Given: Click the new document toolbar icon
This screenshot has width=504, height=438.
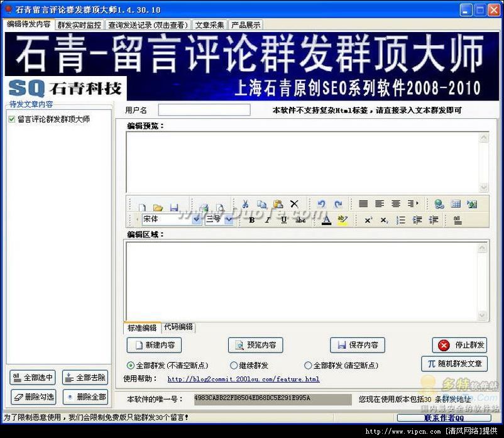Looking at the screenshot, I should 142,207.
